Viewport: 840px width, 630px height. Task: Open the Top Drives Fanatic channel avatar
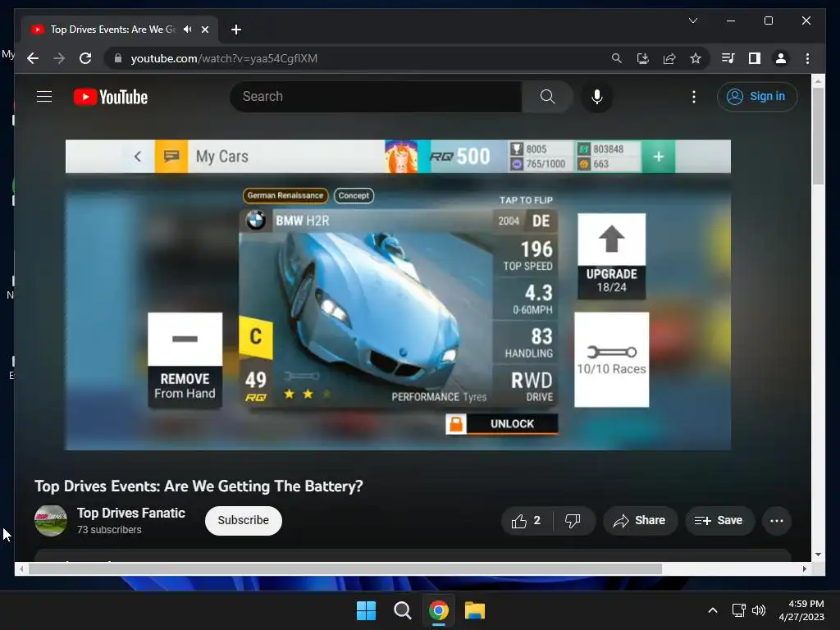pyautogui.click(x=51, y=520)
